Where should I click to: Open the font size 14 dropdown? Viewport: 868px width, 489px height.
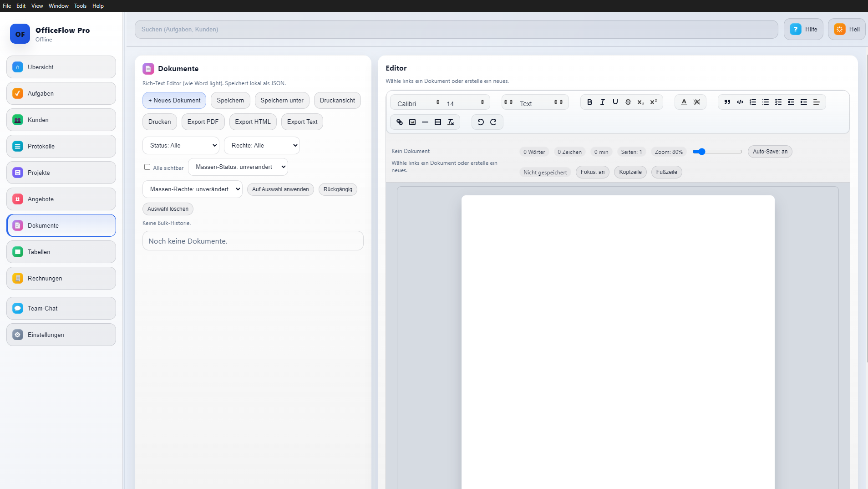[465, 103]
